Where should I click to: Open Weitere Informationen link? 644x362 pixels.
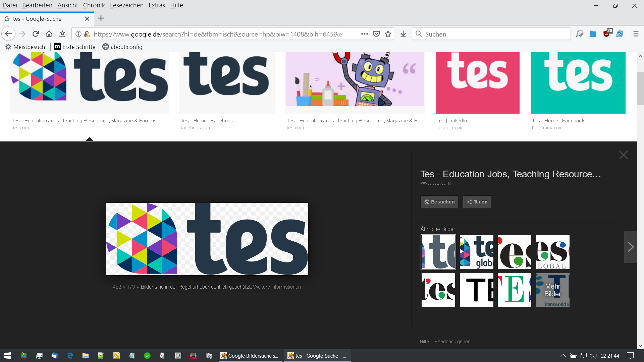[x=277, y=287]
